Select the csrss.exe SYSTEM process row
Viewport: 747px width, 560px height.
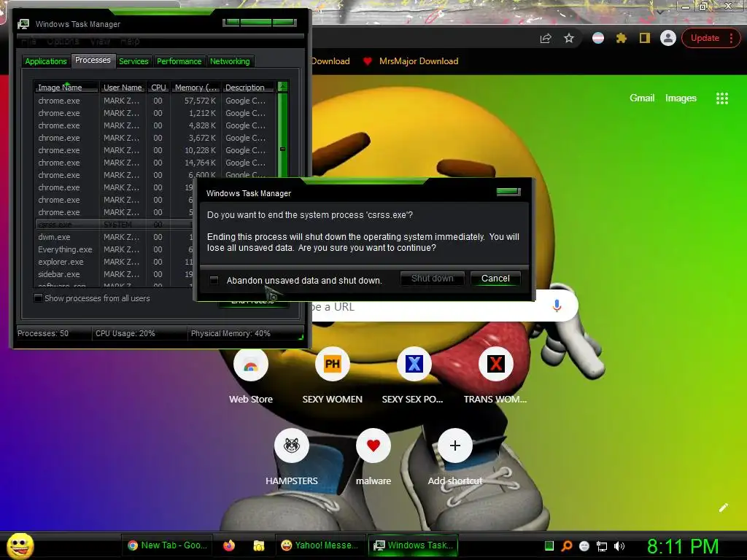point(115,225)
